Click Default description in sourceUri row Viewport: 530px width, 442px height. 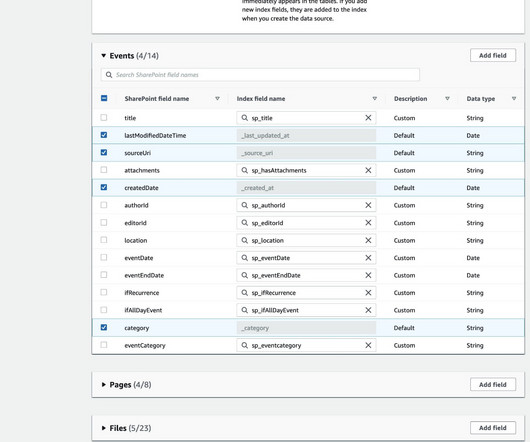coord(404,153)
